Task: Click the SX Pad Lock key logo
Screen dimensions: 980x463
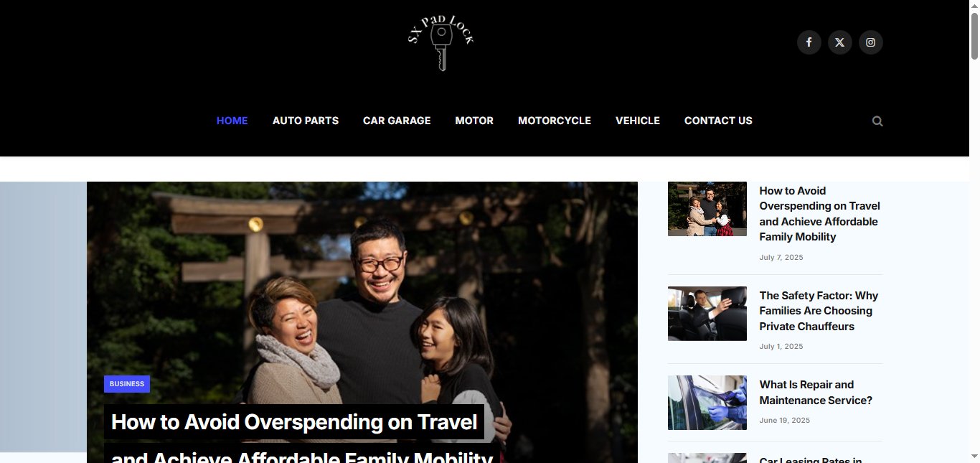Action: coord(440,43)
